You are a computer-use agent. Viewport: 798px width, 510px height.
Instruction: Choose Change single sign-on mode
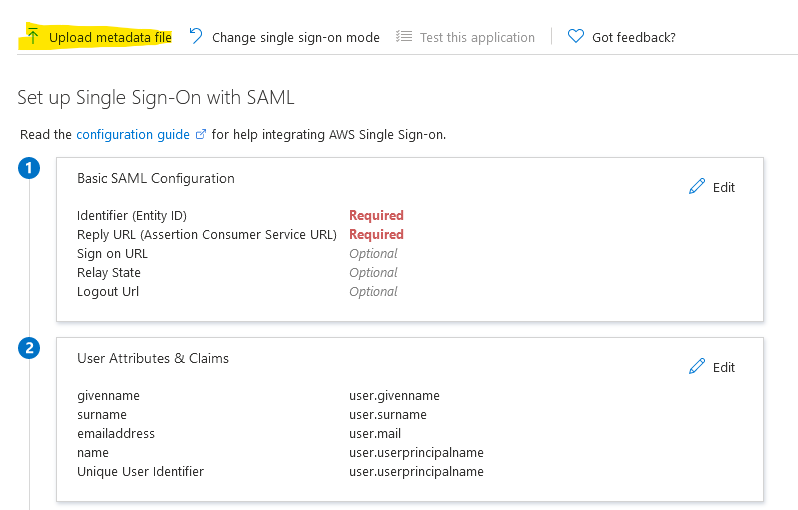click(296, 37)
